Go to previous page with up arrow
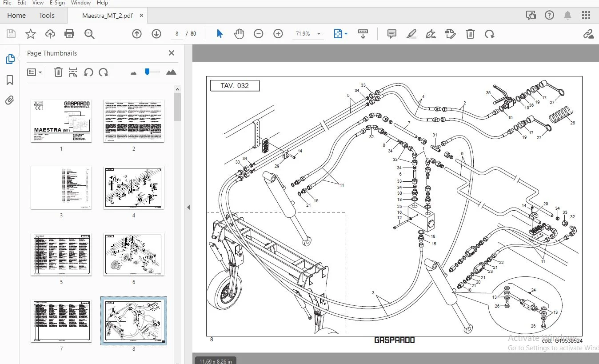This screenshot has width=599, height=364. [x=137, y=34]
